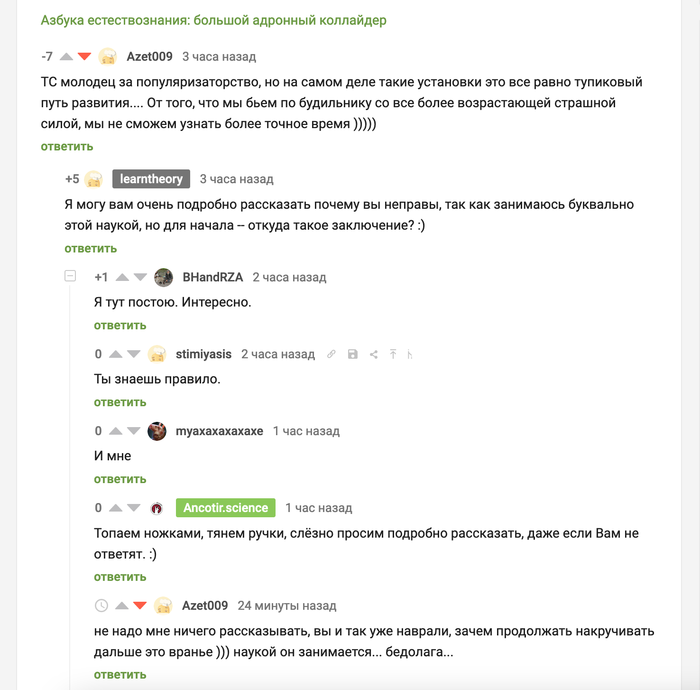The height and width of the screenshot is (690, 700).
Task: Downvote BHandRZA's comment
Action: click(x=140, y=277)
